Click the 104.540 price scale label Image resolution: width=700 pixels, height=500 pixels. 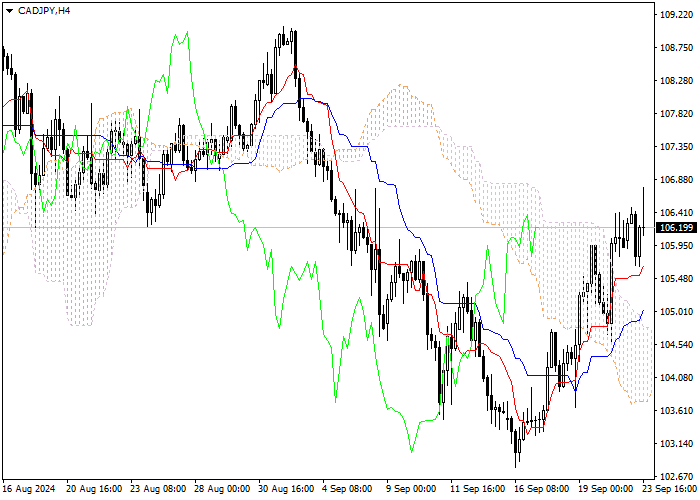[x=676, y=345]
